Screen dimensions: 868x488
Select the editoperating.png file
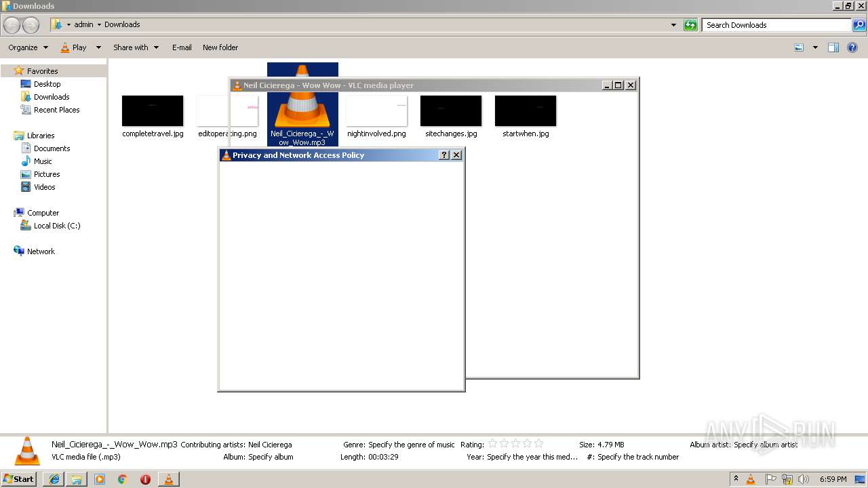(x=227, y=117)
